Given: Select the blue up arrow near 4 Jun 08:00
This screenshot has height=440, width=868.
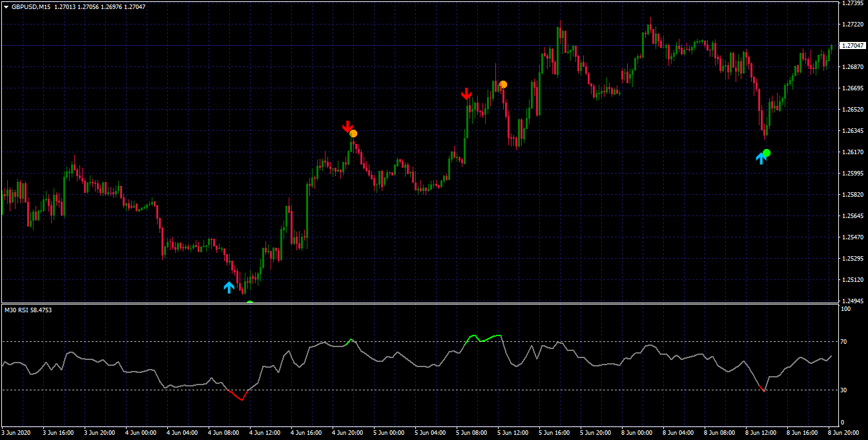Looking at the screenshot, I should [x=229, y=287].
